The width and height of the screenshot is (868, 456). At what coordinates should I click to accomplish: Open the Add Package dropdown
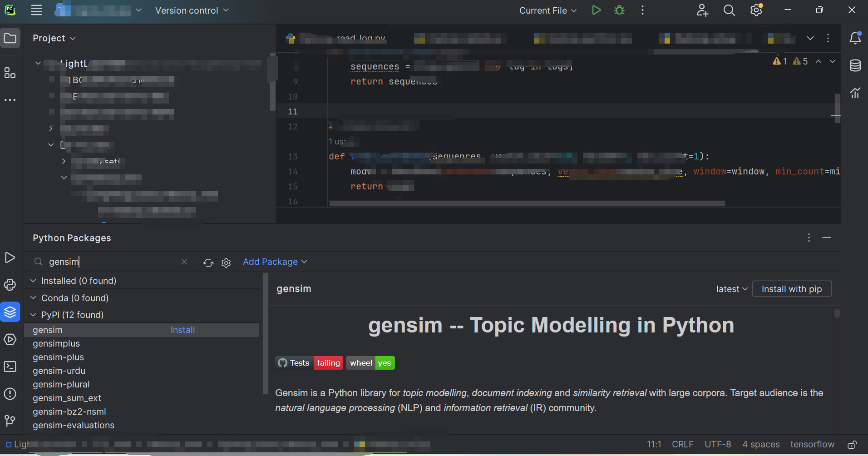tap(275, 262)
